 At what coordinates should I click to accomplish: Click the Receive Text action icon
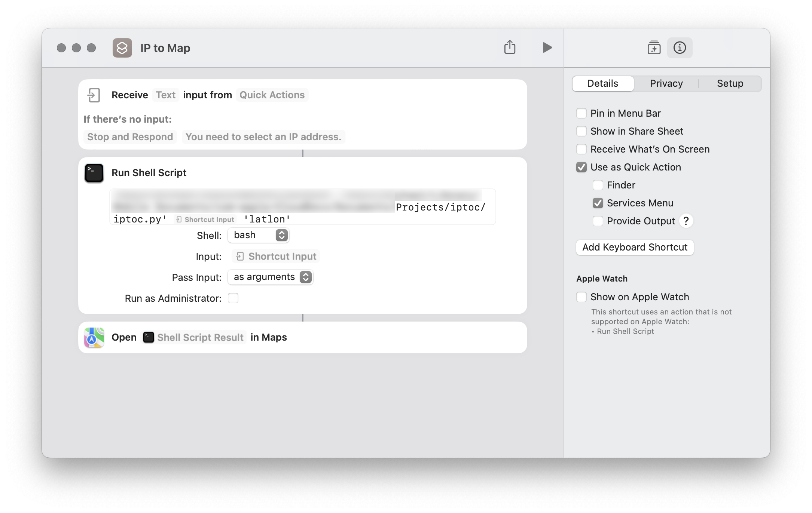point(94,95)
